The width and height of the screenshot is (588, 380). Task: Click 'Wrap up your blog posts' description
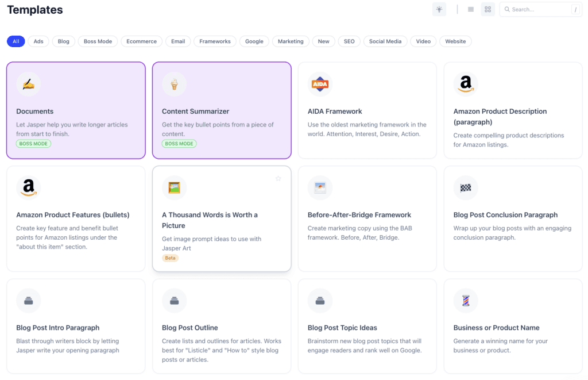tap(512, 233)
